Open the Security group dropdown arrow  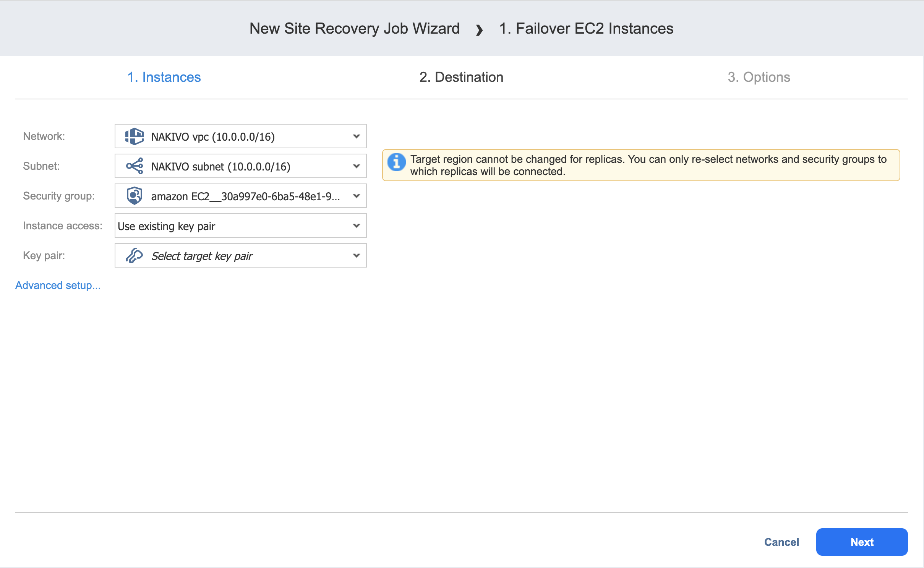356,196
